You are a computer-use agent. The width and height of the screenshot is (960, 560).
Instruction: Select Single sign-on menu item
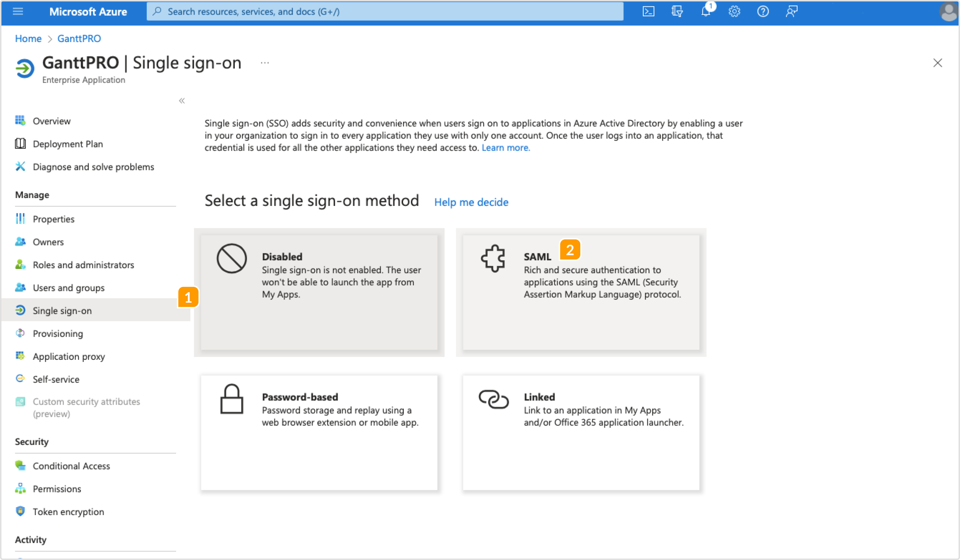[96, 311]
